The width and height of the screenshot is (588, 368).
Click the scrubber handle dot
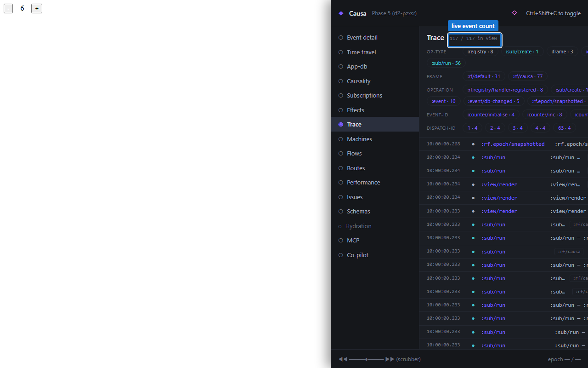point(366,359)
